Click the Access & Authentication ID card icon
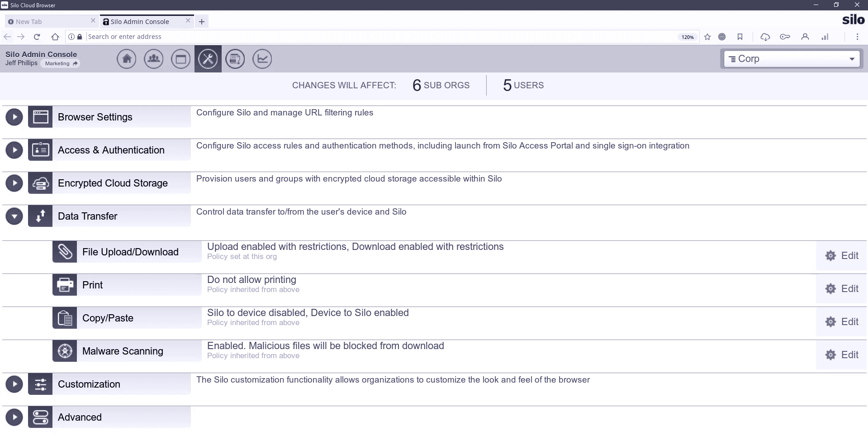The image size is (868, 446). pos(40,150)
